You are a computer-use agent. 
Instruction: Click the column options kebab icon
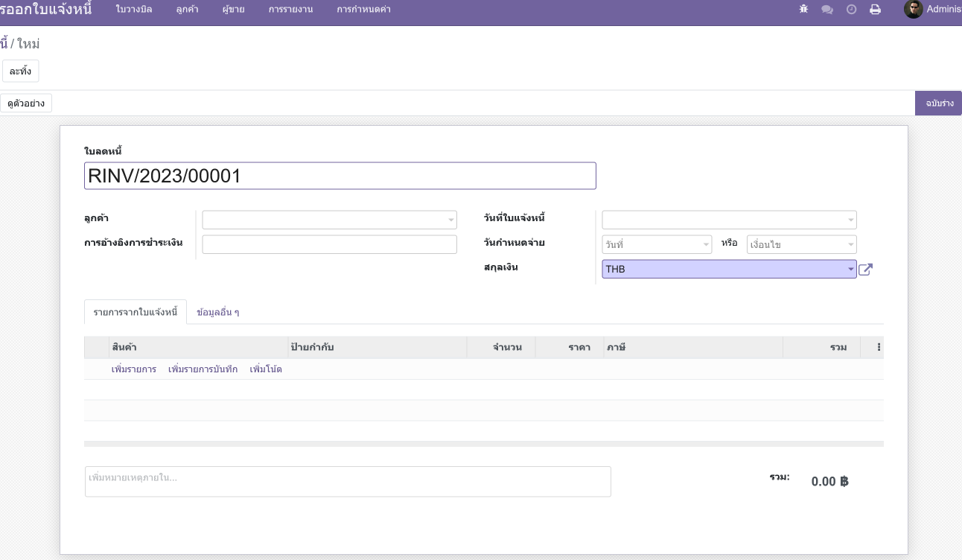point(879,347)
